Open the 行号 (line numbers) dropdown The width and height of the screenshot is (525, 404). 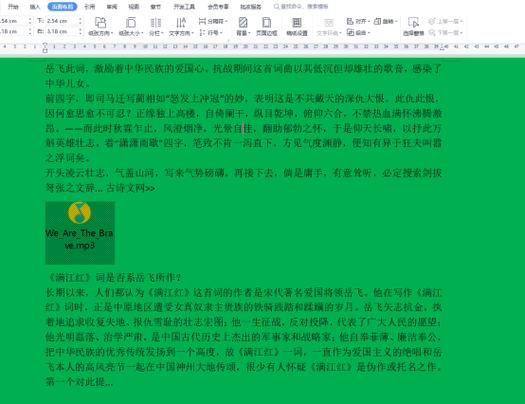point(211,33)
